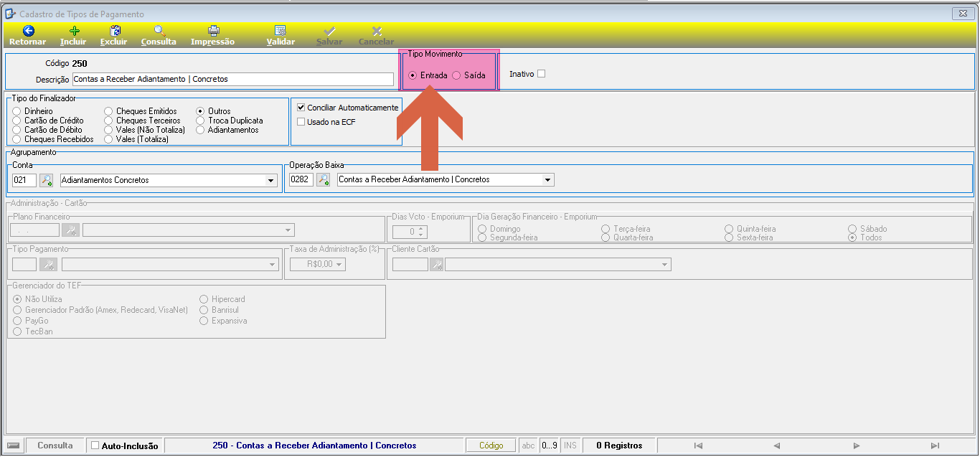Go to the next record navigation arrow
Screen dimensions: 980x457
coord(857,446)
